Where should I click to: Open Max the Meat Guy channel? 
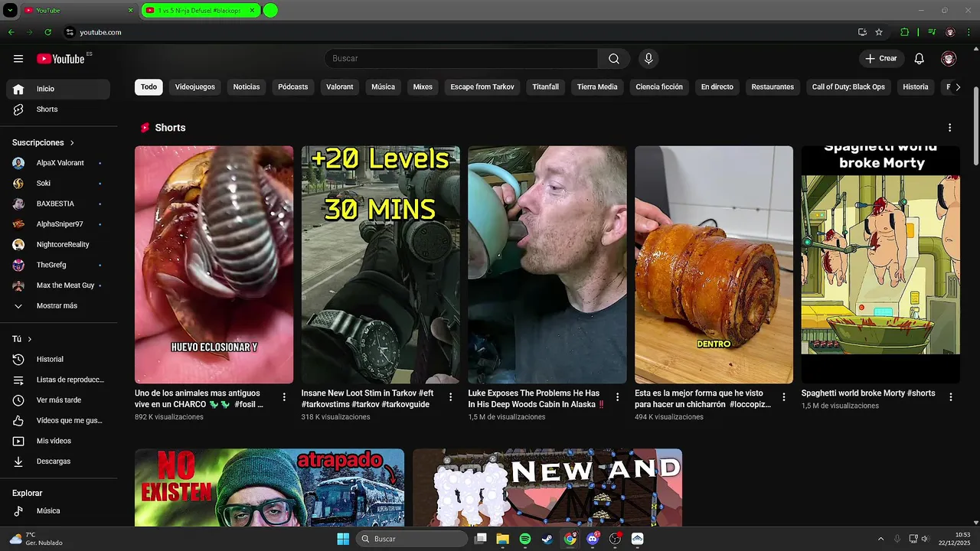58,285
